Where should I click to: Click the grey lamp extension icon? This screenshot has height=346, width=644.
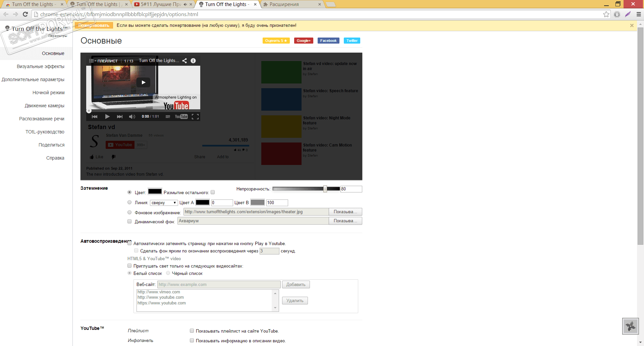tap(617, 14)
